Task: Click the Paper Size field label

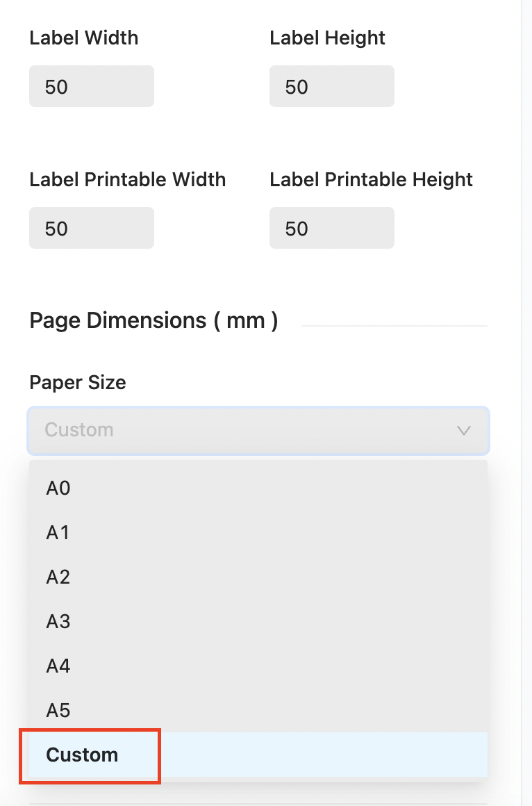Action: click(x=78, y=382)
